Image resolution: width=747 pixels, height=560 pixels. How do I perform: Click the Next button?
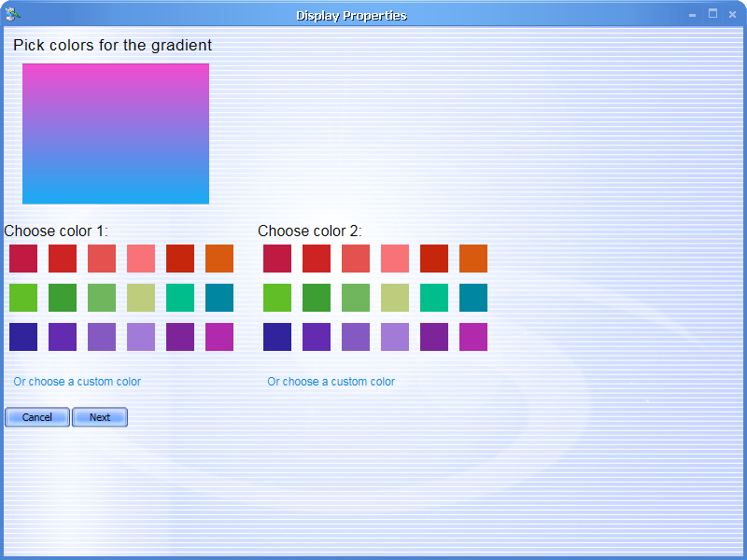coord(100,417)
